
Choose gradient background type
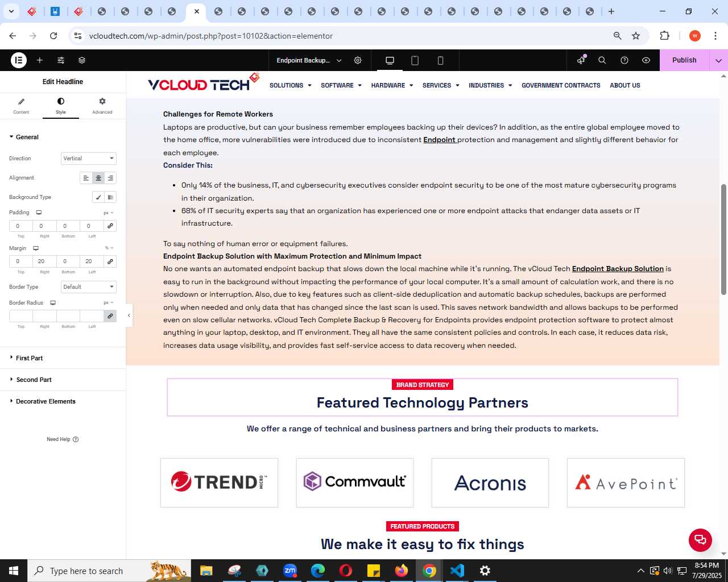pos(110,197)
